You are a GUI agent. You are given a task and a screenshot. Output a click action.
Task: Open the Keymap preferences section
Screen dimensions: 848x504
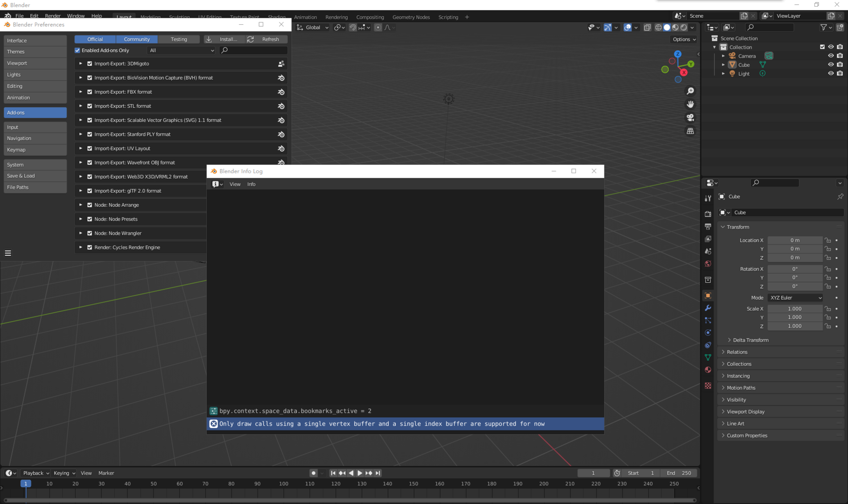35,150
